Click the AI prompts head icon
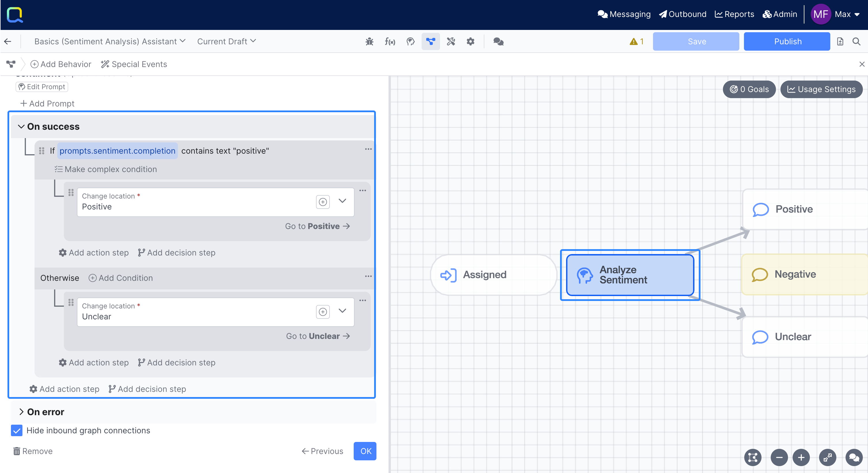The height and width of the screenshot is (473, 868). [410, 41]
